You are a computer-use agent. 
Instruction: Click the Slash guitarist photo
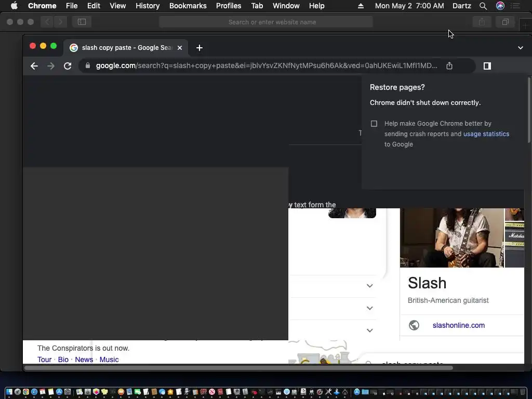coord(451,238)
